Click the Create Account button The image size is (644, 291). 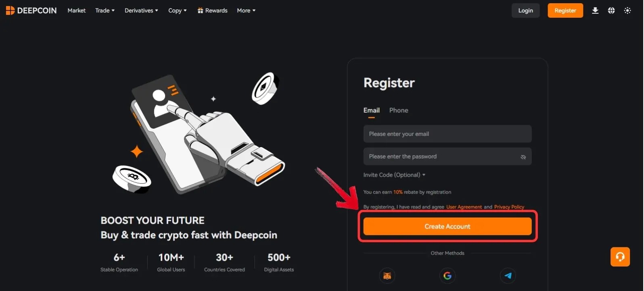pos(447,226)
